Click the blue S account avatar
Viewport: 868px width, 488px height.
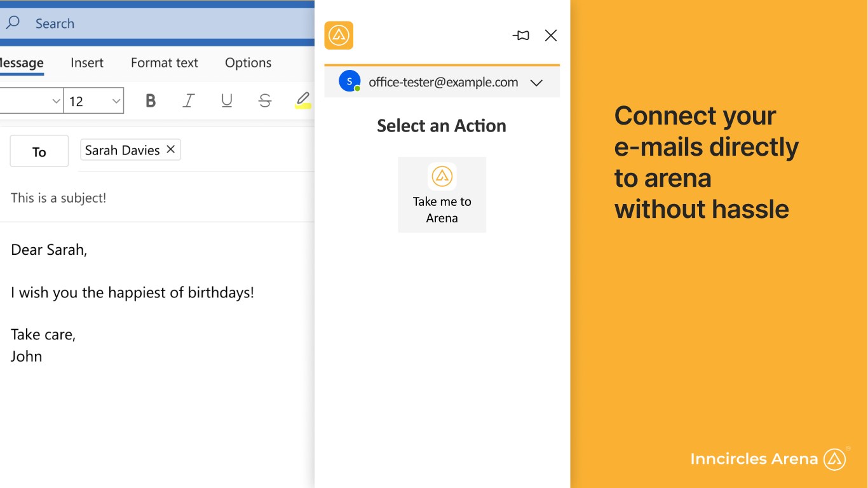click(x=349, y=81)
